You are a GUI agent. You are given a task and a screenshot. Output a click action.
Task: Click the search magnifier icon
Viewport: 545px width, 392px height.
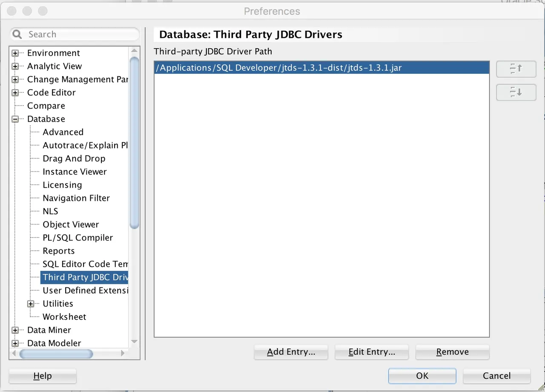(x=17, y=34)
